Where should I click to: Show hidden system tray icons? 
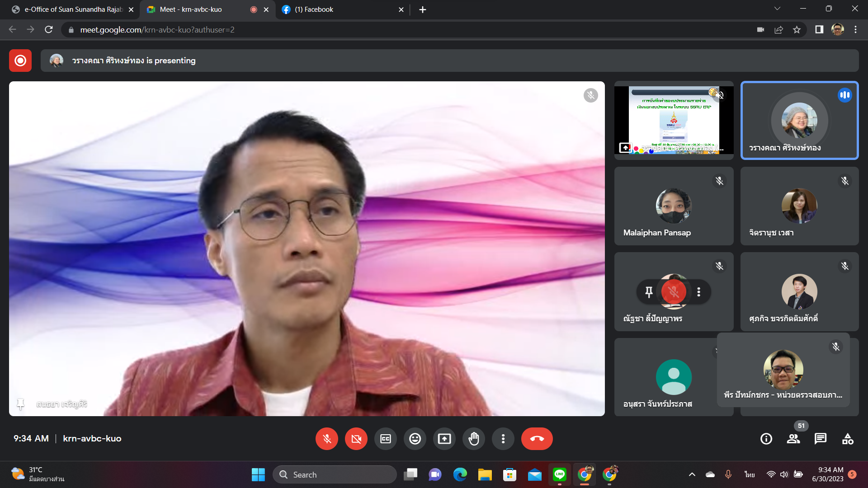click(x=692, y=474)
